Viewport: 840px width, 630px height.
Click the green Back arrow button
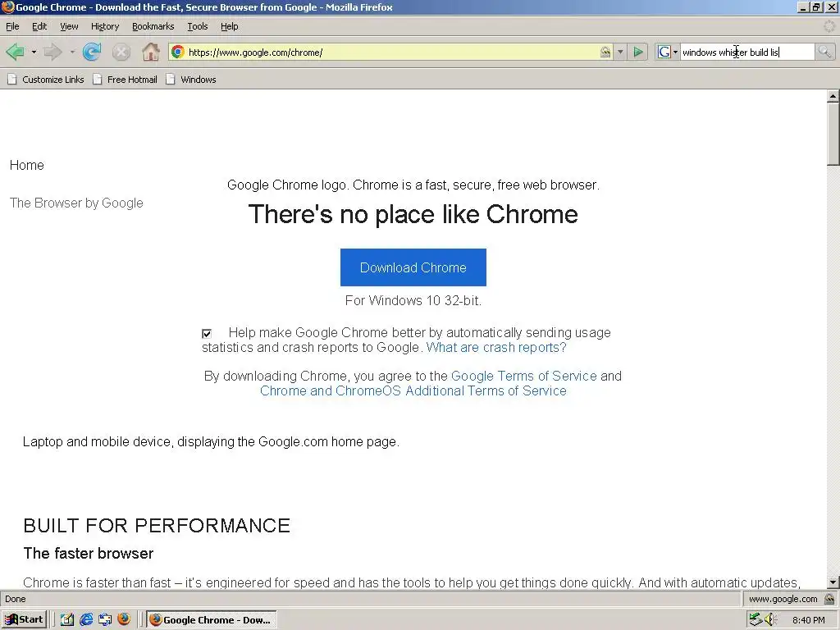tap(15, 52)
